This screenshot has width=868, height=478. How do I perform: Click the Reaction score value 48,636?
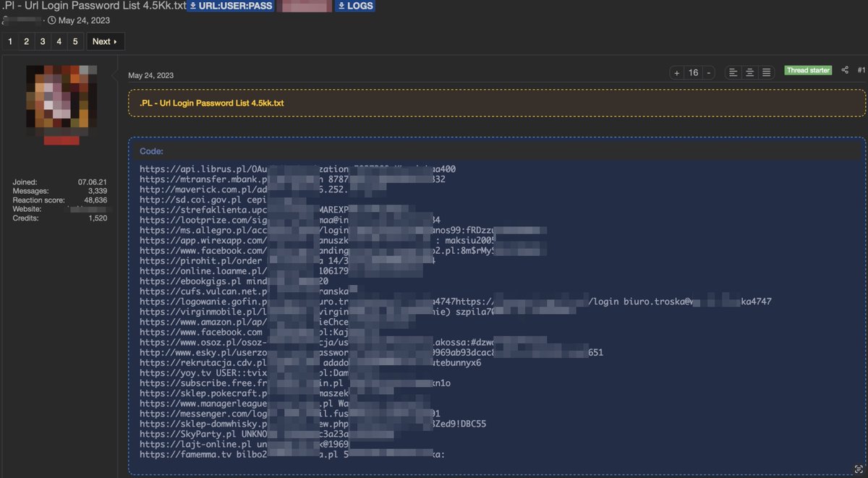coord(95,200)
